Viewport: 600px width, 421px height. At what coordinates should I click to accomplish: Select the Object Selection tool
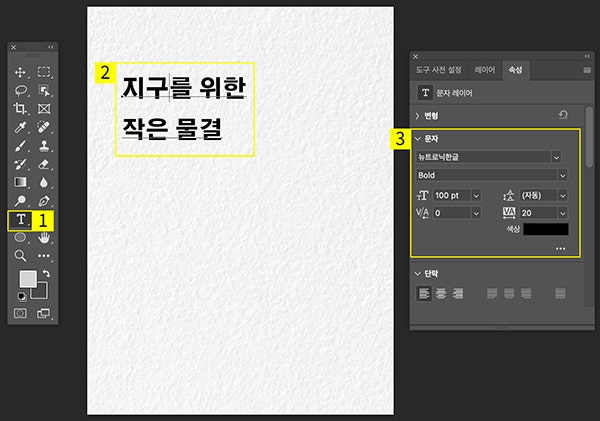point(44,91)
